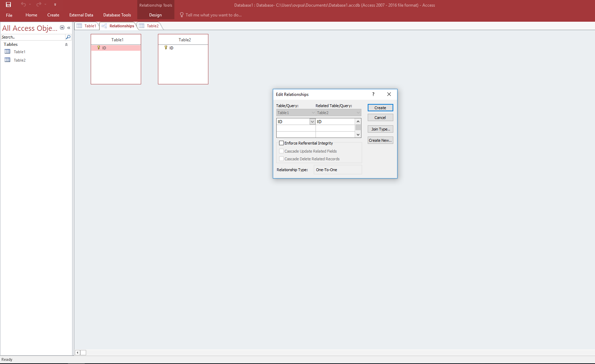Viewport: 595px width, 364px height.
Task: Click the Cancel button in dialog
Action: (x=380, y=118)
